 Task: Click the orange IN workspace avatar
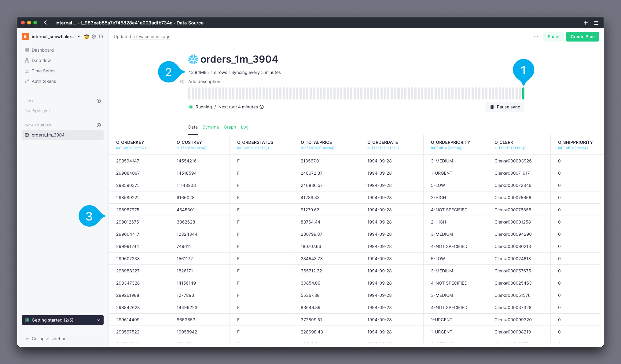26,37
